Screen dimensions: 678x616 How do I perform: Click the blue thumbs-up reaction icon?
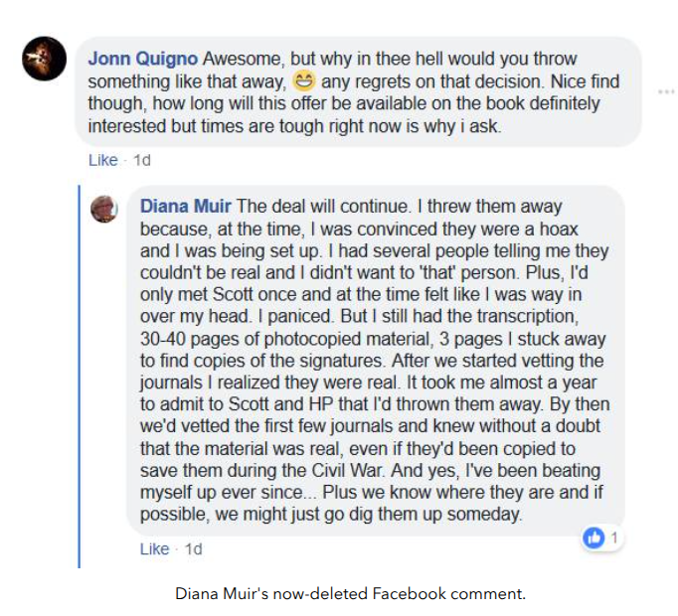coord(594,538)
